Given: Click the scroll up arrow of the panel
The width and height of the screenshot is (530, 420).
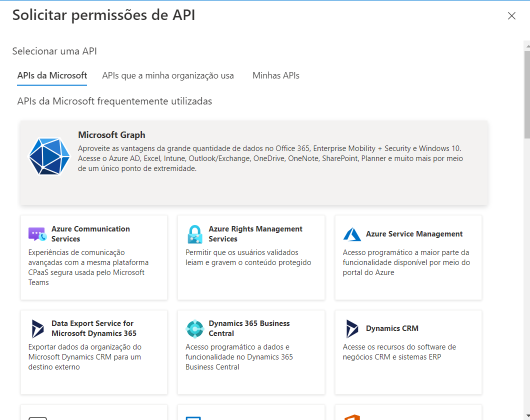Looking at the screenshot, I should [526, 45].
